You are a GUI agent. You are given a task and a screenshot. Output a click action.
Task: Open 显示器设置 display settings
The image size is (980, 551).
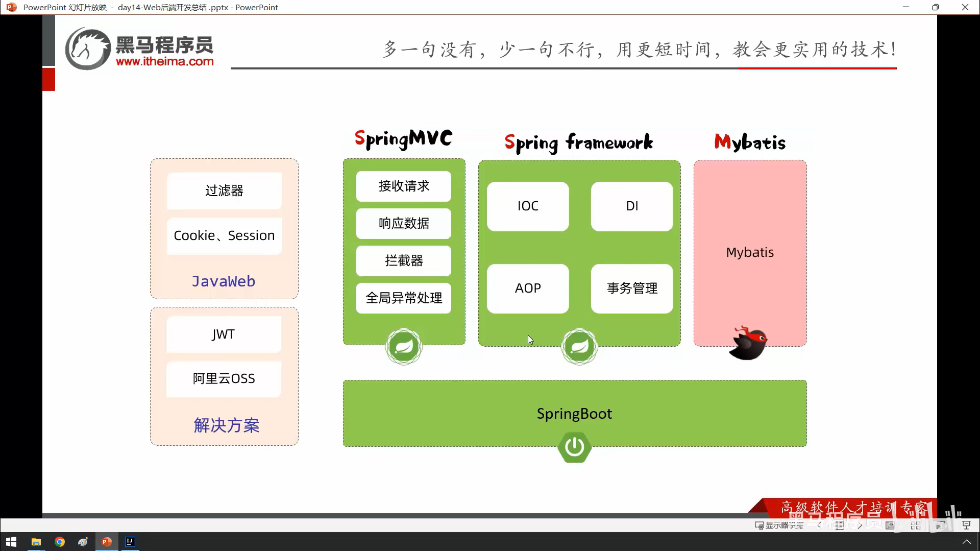tap(779, 525)
